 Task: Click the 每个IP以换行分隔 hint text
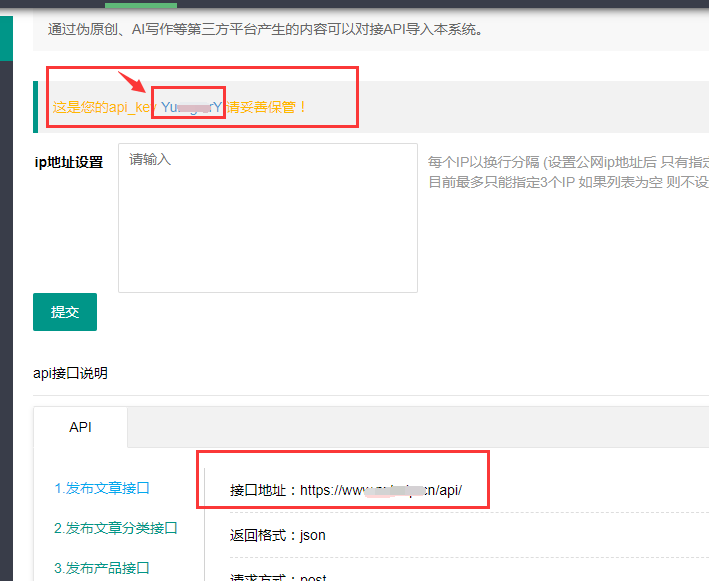567,162
